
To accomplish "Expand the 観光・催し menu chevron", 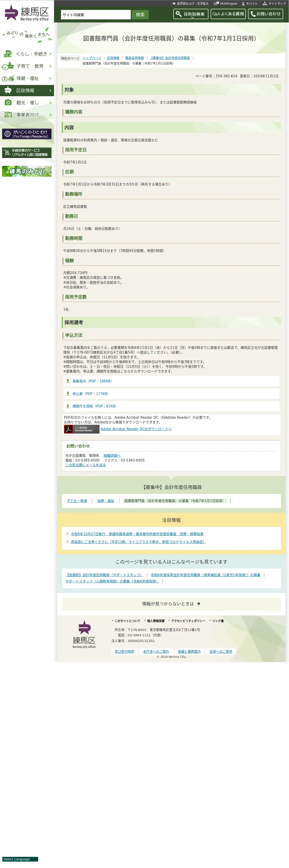I will tap(50, 103).
